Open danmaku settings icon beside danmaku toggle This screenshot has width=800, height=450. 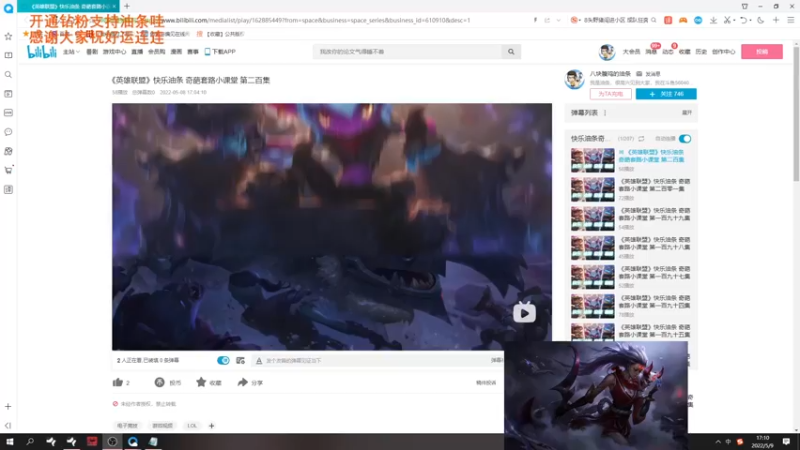coord(240,360)
